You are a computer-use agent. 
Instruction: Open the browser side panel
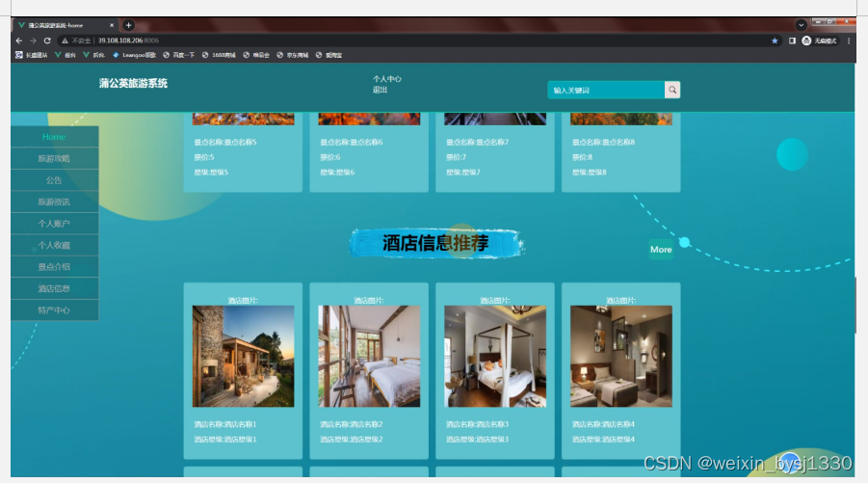pos(792,40)
